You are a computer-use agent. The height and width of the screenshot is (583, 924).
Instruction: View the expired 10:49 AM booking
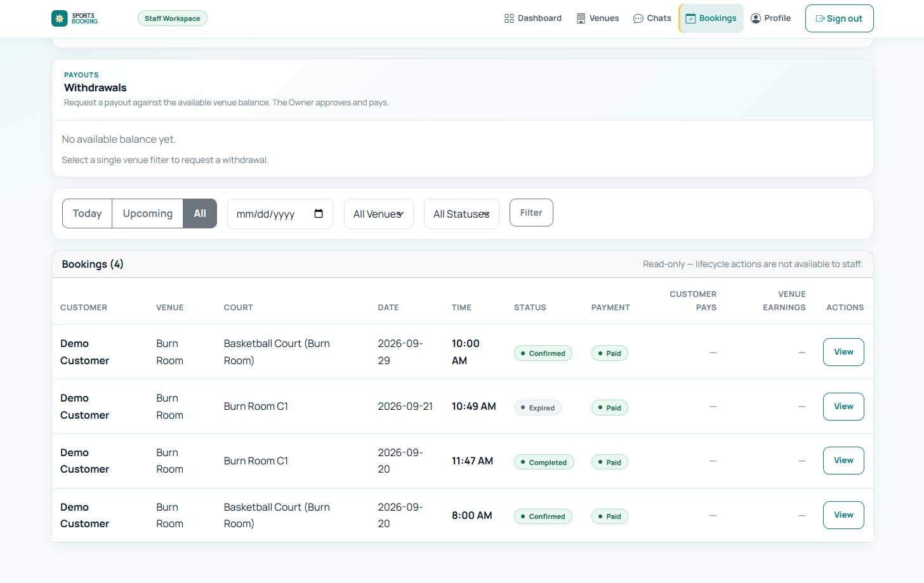pos(843,407)
